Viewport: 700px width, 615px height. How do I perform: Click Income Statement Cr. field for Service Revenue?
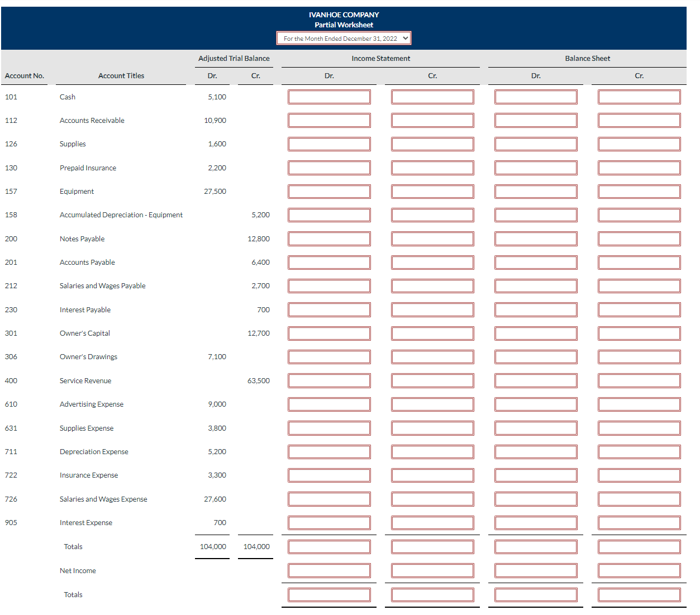click(432, 380)
